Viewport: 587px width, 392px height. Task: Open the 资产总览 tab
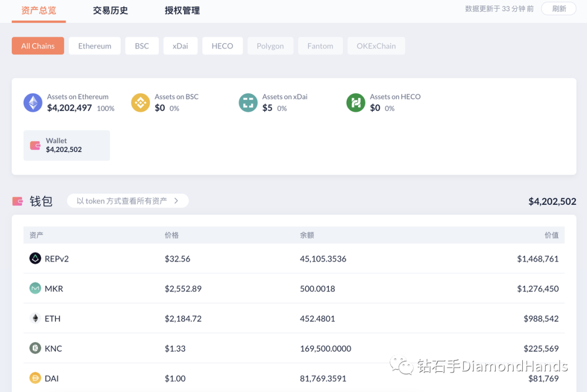click(39, 10)
